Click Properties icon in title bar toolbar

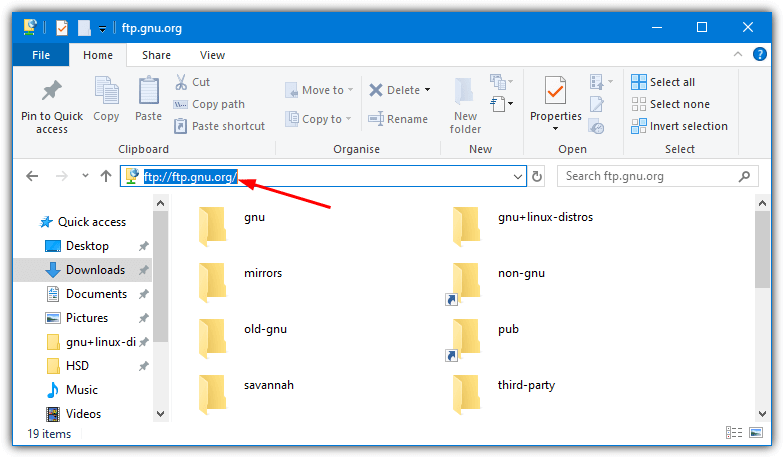click(x=62, y=28)
